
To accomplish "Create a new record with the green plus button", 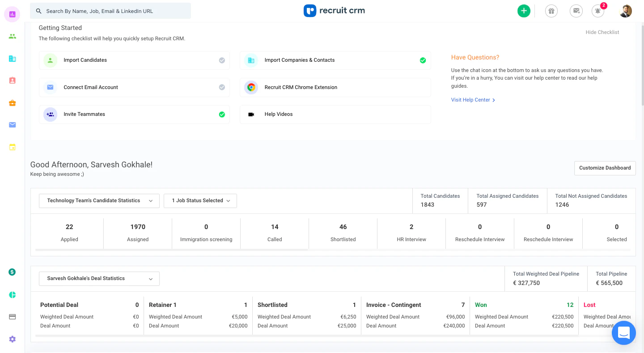I will tap(524, 11).
